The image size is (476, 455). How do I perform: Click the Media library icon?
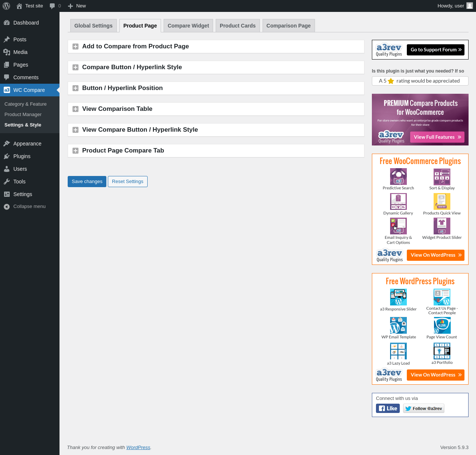point(7,52)
